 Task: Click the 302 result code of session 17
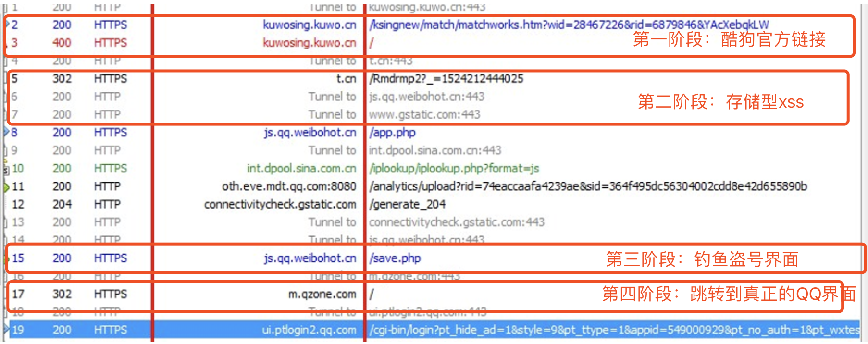point(62,294)
